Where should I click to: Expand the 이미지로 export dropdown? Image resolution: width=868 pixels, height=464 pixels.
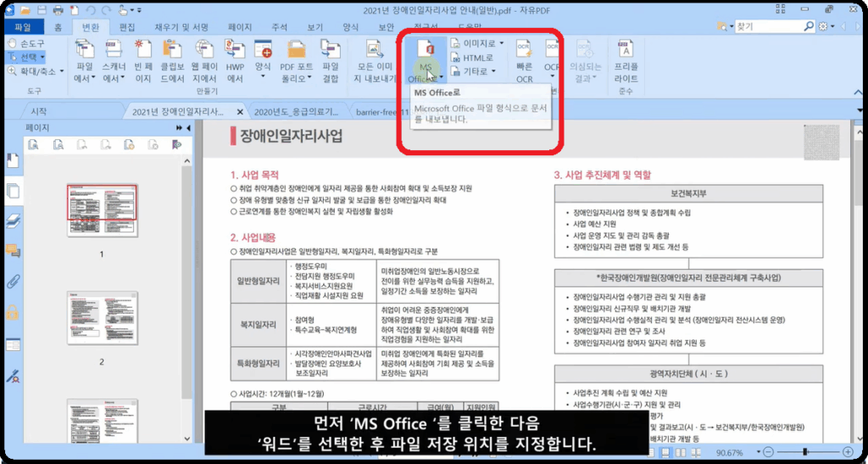[x=477, y=42]
